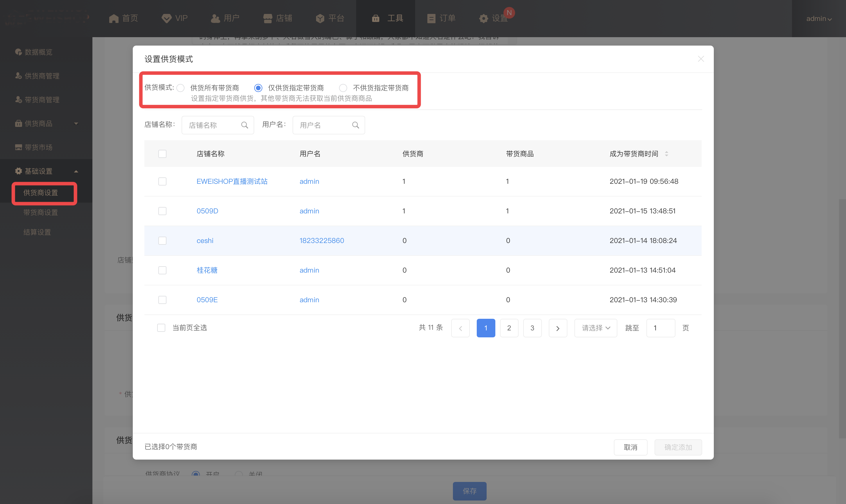Open 带货商管理 in the sidebar

(42, 100)
